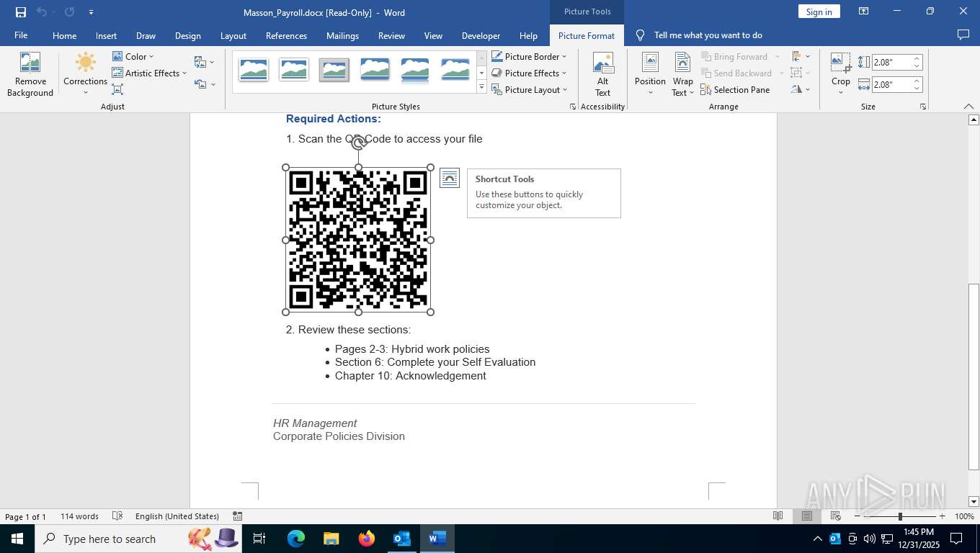
Task: Click the Shape Width input field
Action: [x=891, y=84]
